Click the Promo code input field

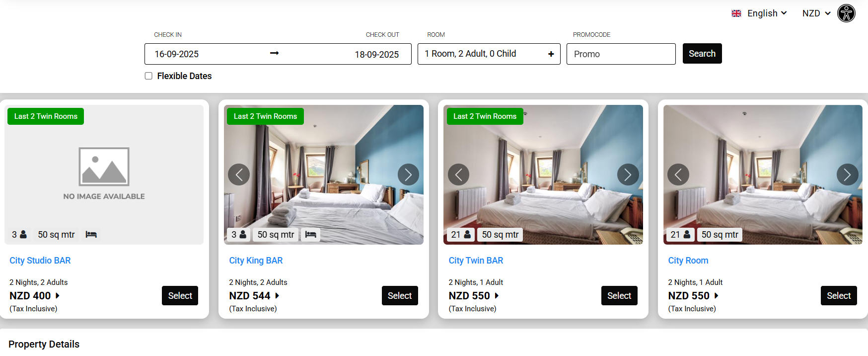tap(621, 54)
